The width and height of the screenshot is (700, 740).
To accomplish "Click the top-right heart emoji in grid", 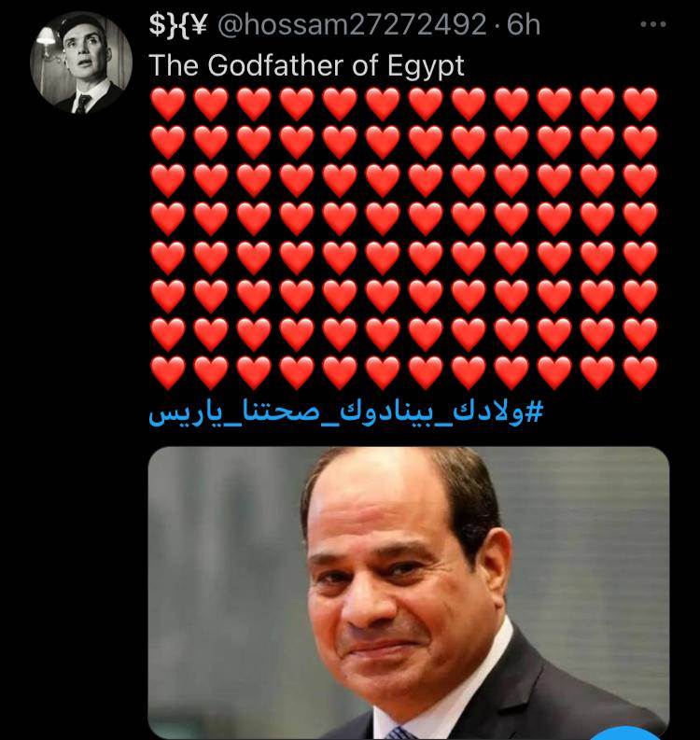I will [640, 104].
